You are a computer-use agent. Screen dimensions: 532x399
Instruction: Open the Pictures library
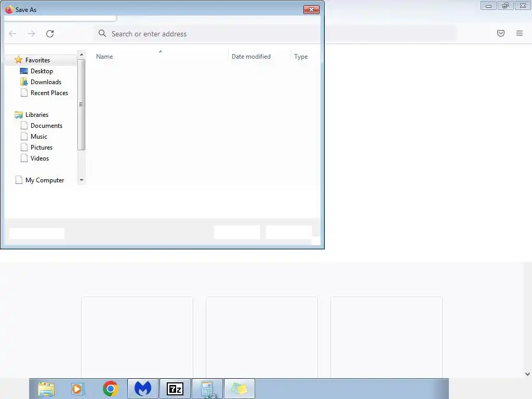(x=42, y=147)
